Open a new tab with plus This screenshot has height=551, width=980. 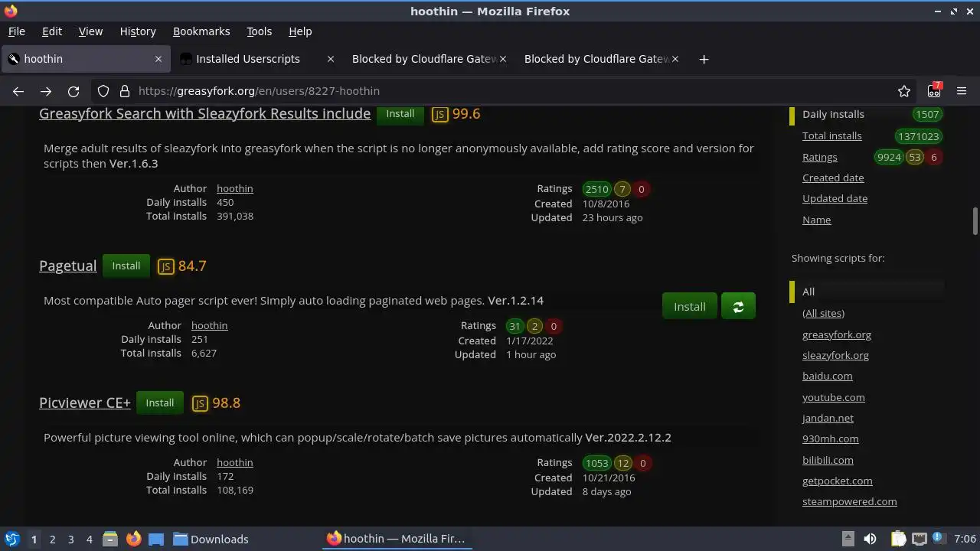704,59
